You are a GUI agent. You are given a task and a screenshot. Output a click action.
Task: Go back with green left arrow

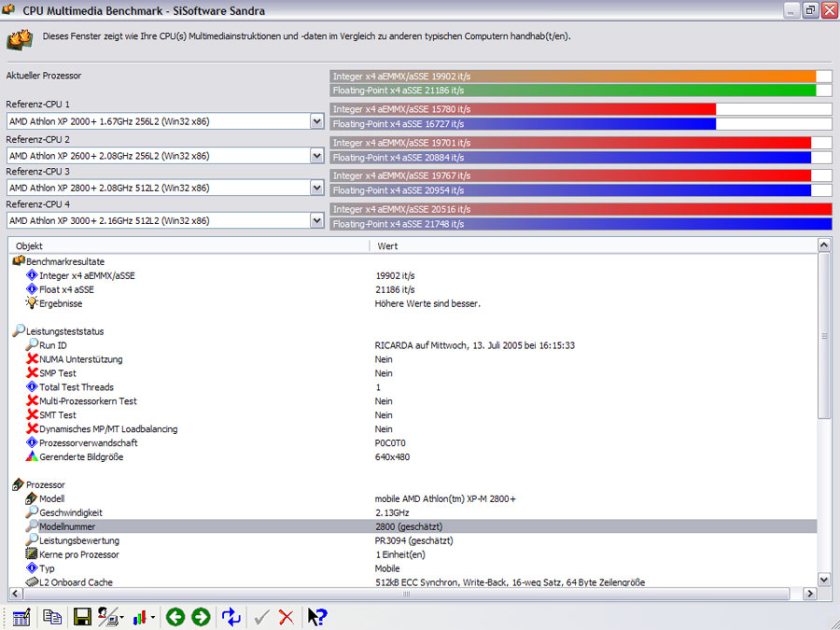click(x=175, y=617)
